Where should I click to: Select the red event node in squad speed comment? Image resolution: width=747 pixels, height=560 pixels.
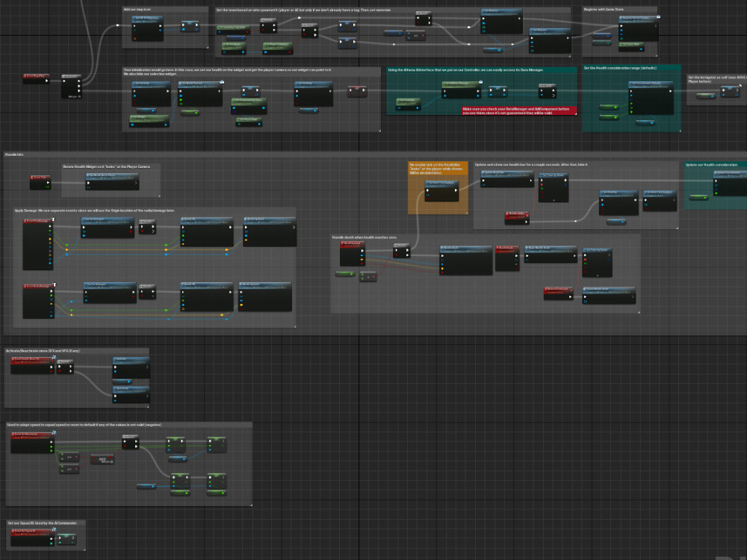point(33,442)
